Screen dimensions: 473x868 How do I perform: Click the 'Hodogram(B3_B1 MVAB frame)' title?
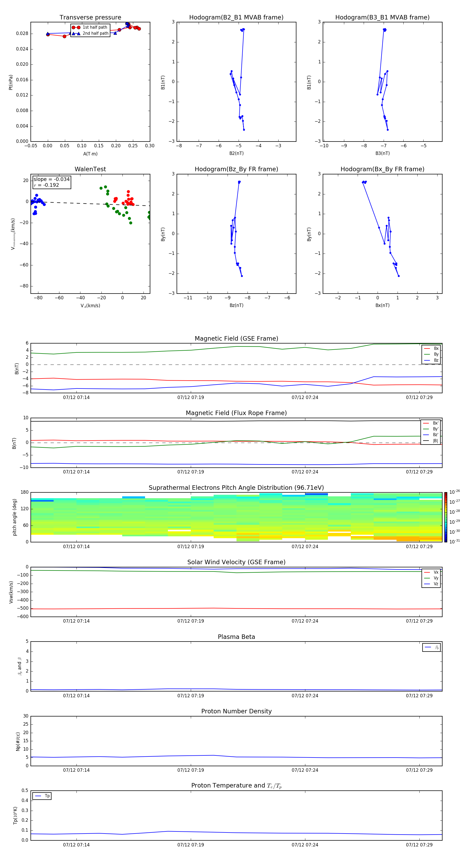pos(382,18)
